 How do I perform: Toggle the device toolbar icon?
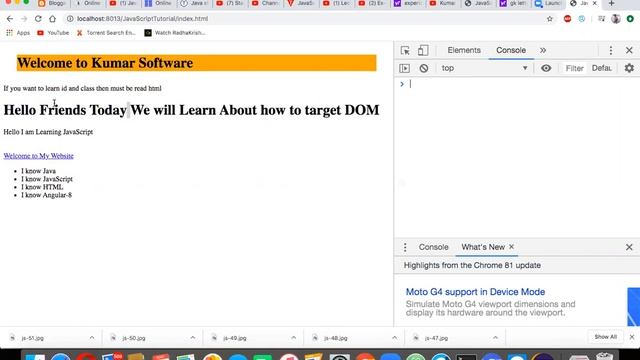423,50
